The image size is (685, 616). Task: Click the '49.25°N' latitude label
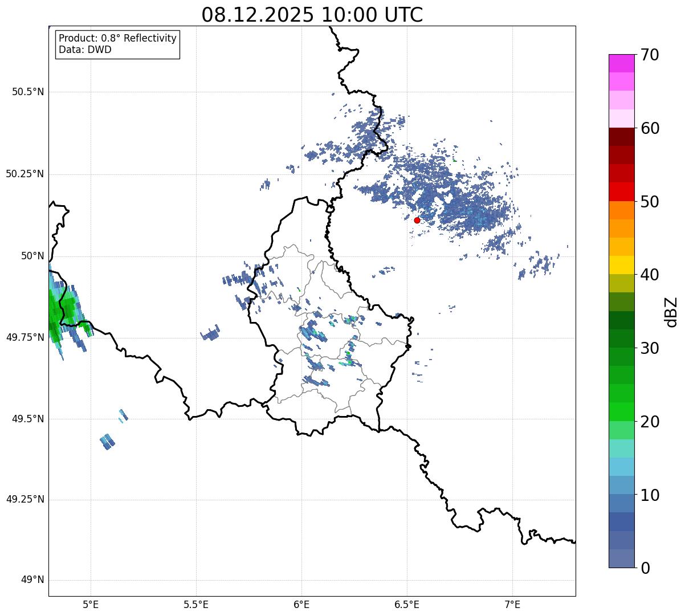click(25, 500)
